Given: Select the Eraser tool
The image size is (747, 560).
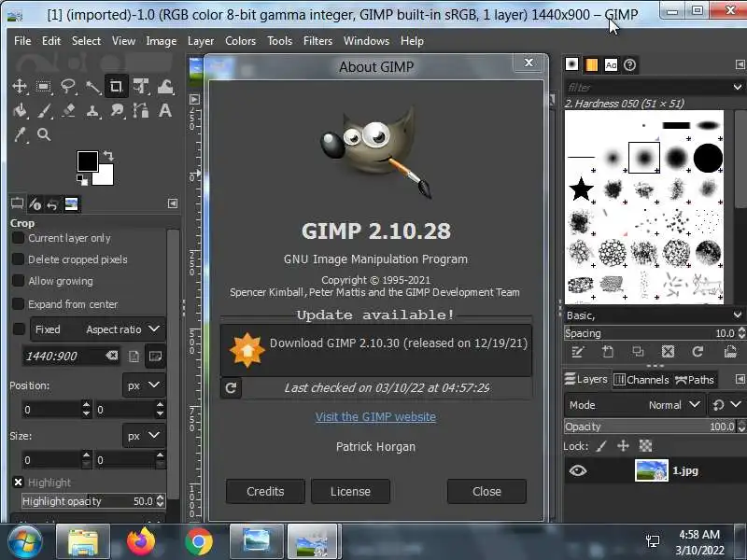Looking at the screenshot, I should click(68, 110).
